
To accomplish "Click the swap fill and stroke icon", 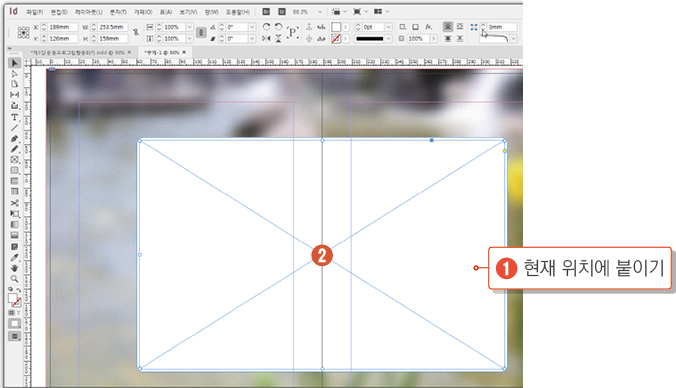I will click(19, 291).
